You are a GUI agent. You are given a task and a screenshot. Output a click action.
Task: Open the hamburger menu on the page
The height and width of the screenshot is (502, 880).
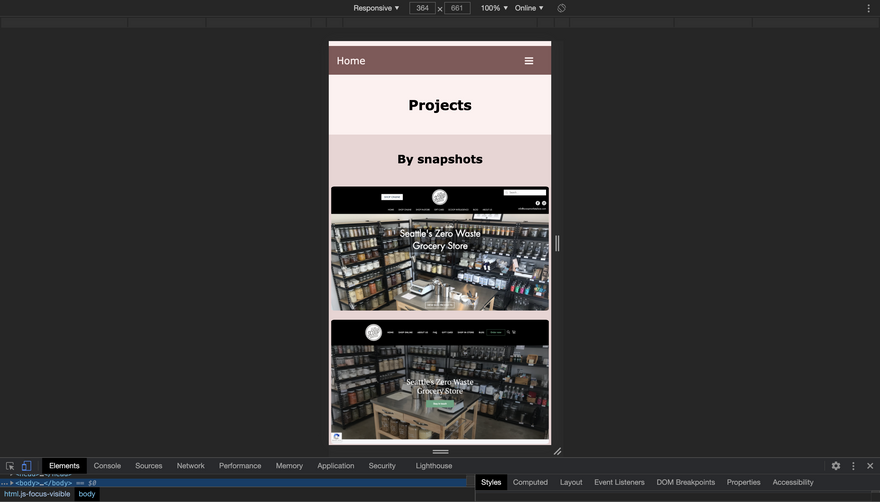click(x=529, y=61)
